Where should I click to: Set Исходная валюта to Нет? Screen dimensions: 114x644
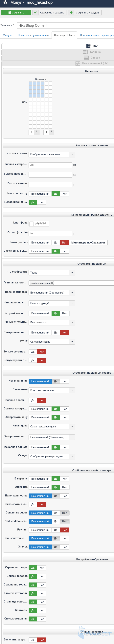[64, 447]
